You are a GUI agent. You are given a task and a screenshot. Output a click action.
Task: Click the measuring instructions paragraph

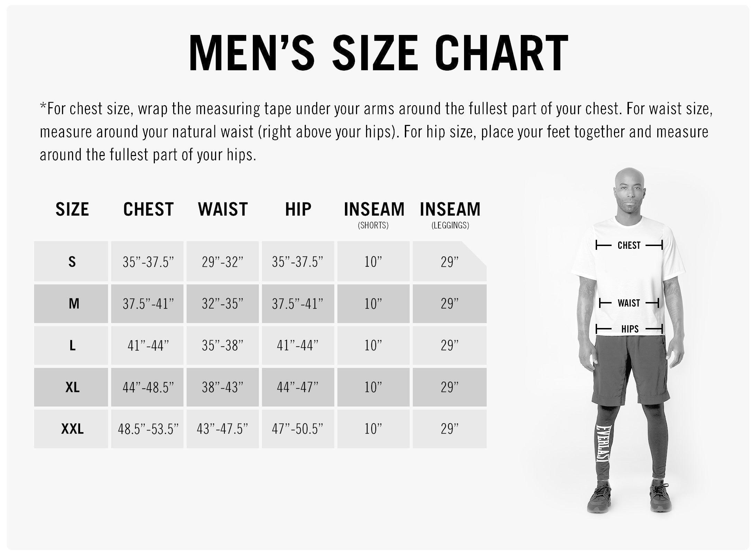[x=376, y=132]
